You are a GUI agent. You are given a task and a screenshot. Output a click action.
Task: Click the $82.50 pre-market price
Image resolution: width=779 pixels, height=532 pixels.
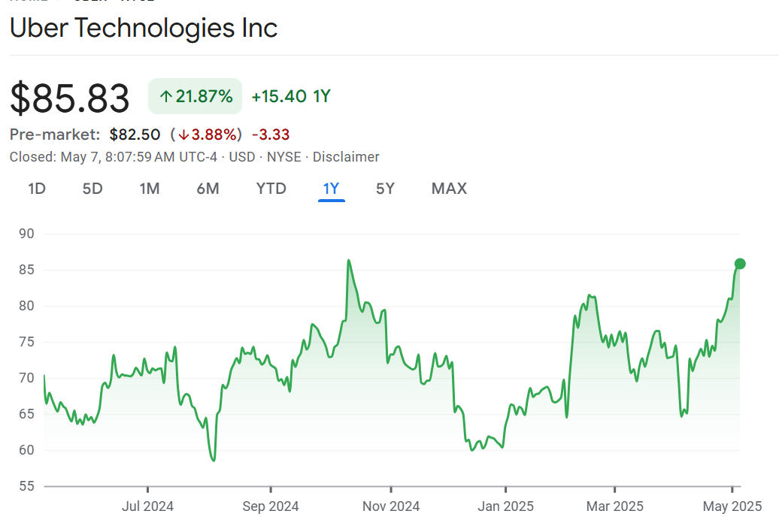click(135, 135)
